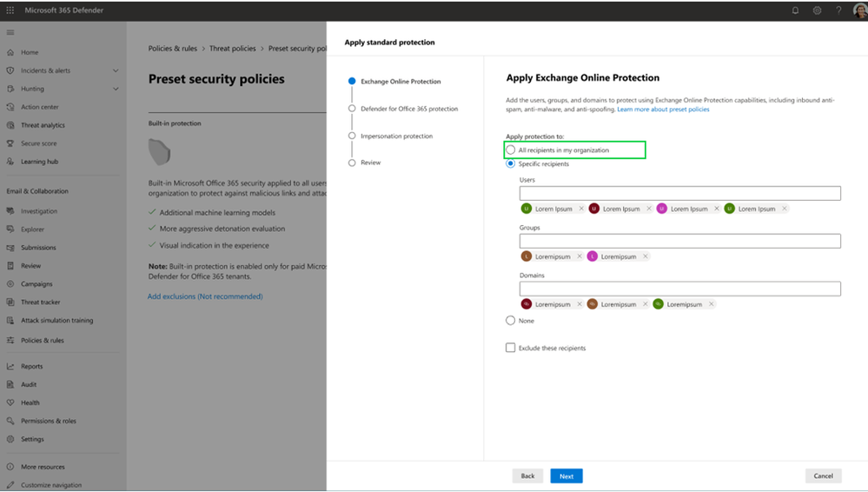Click the Learning hub icon
The image size is (868, 492).
[x=10, y=162]
